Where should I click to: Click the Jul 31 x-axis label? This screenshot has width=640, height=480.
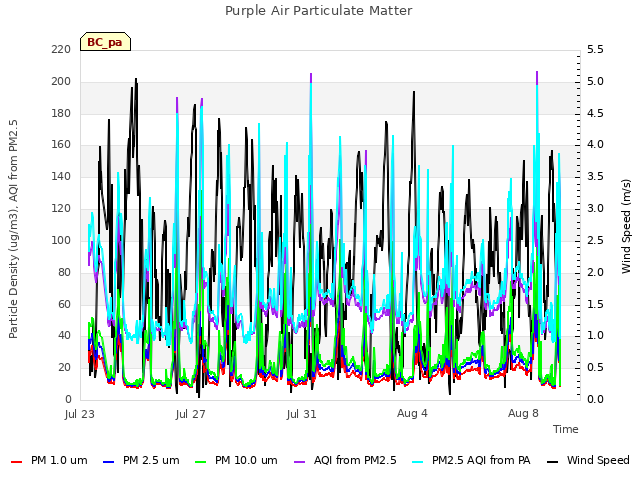[302, 414]
